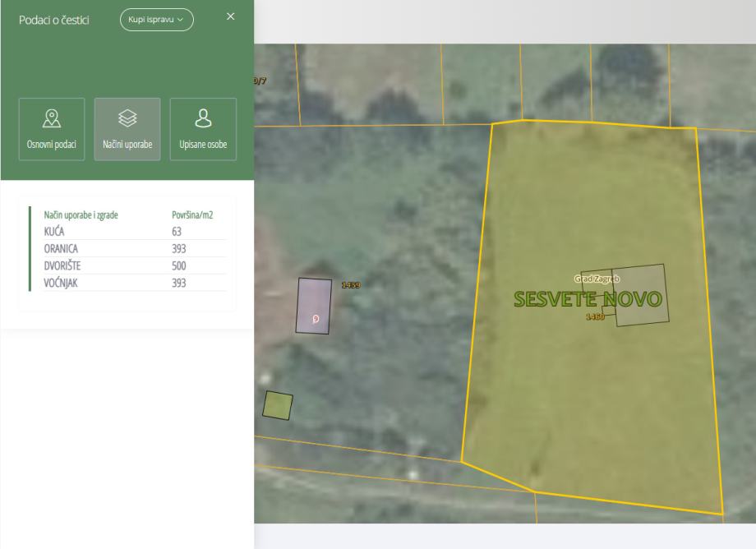Click the Površina/m2 column header
Viewport: 756px width, 549px height.
[x=192, y=215]
